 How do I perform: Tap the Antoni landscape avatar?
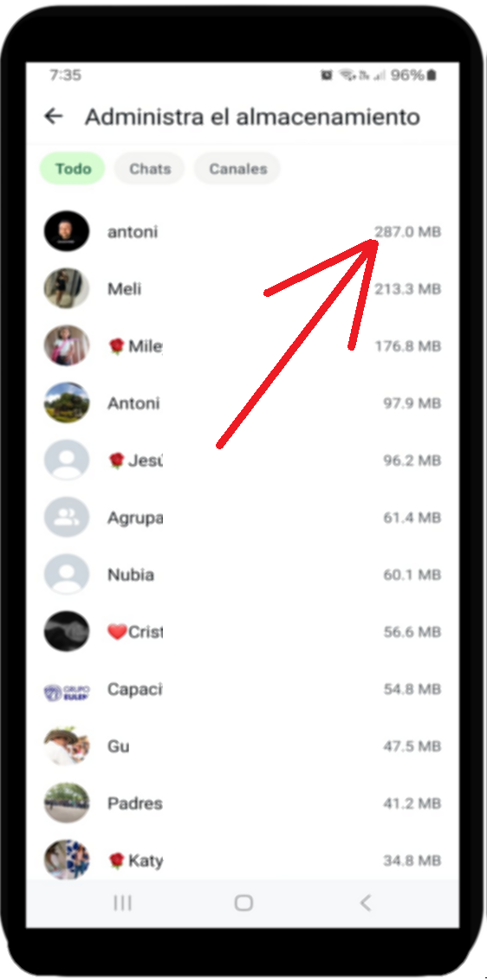67,403
